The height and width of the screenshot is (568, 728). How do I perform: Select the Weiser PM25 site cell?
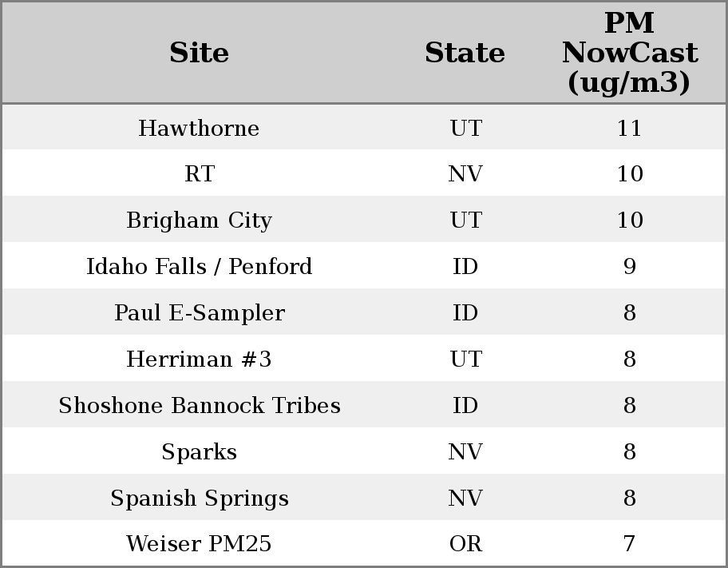[199, 544]
